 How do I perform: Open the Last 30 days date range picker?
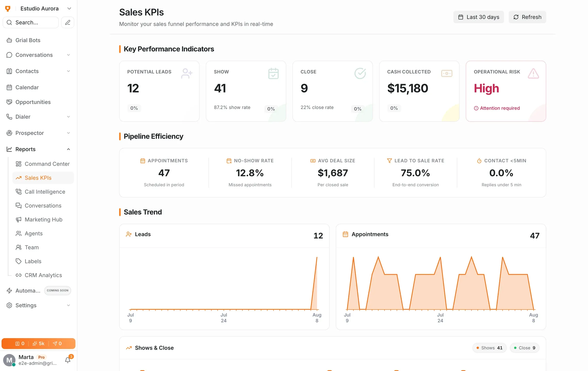[x=478, y=17]
